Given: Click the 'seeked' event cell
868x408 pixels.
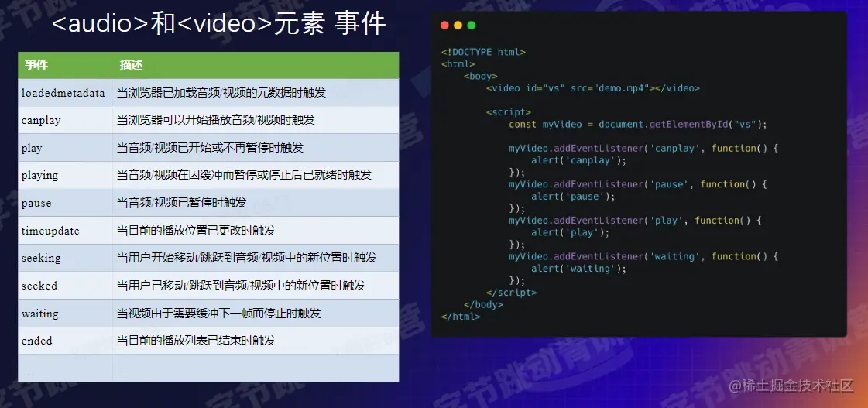Looking at the screenshot, I should coord(65,286).
